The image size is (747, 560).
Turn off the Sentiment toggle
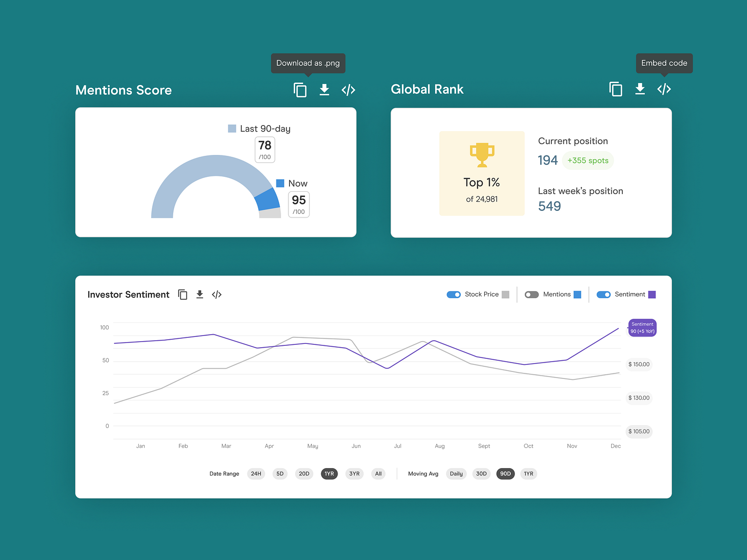604,294
